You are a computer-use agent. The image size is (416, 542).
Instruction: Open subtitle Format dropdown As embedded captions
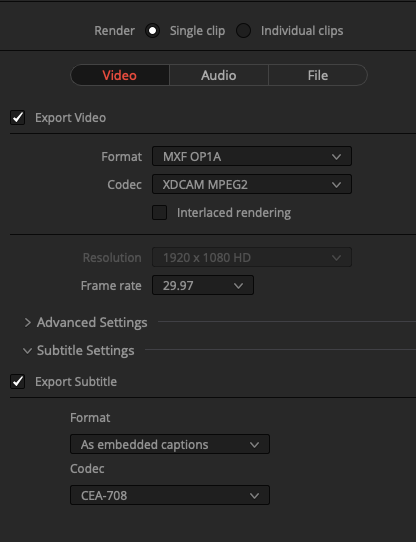point(170,444)
